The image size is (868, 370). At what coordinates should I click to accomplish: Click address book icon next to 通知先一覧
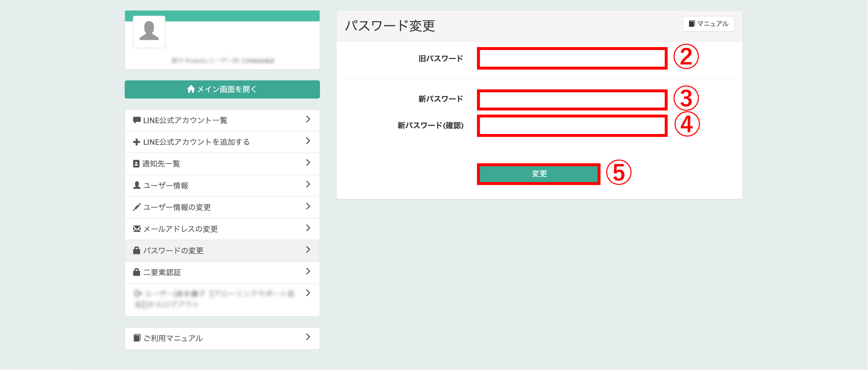click(136, 164)
